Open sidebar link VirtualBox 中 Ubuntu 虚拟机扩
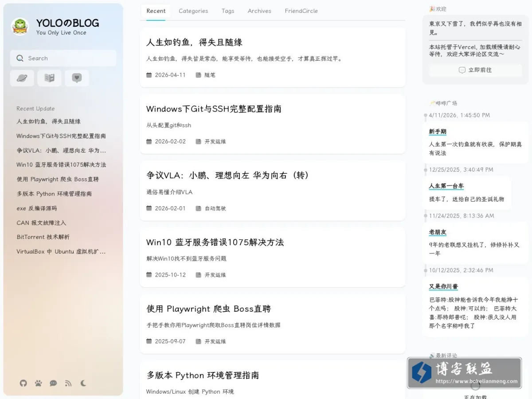The image size is (532, 399). 61,252
